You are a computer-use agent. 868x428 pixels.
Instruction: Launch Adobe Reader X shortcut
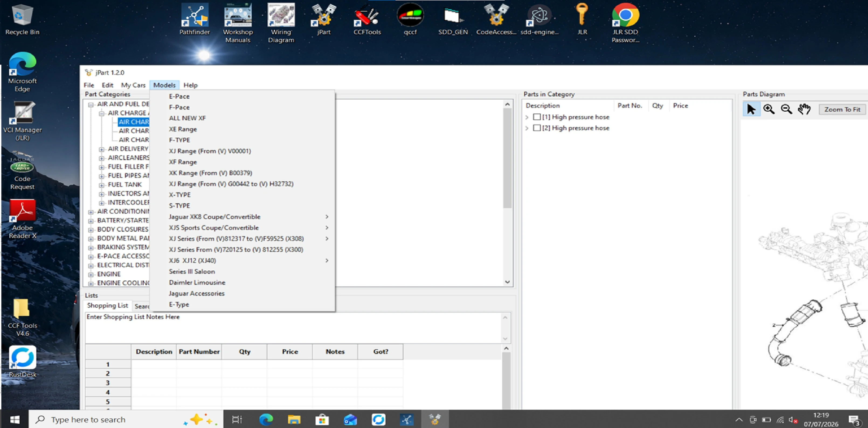tap(22, 219)
